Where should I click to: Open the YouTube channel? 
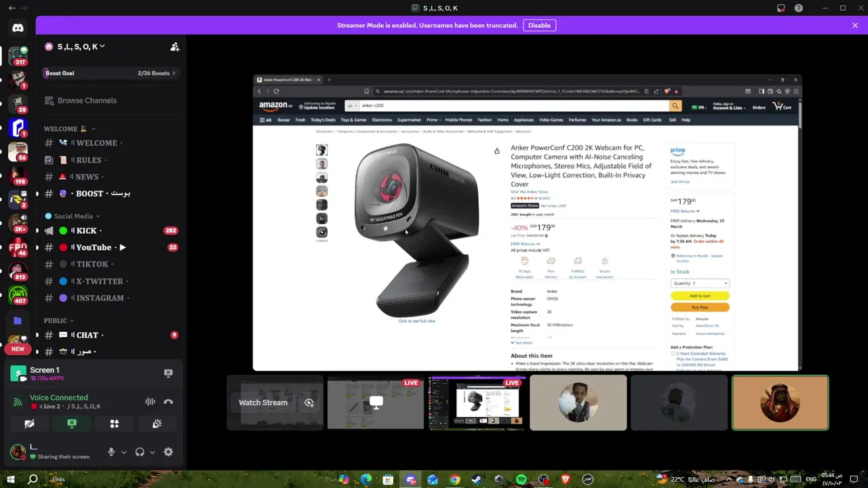(110, 247)
